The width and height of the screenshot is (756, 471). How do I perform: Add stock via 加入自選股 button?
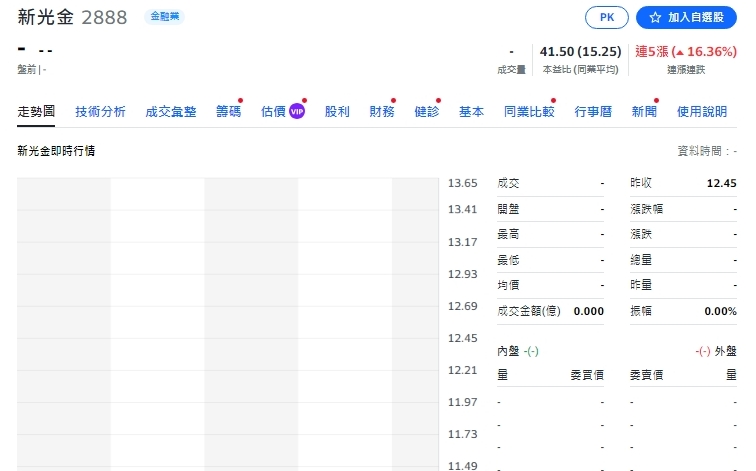[686, 18]
